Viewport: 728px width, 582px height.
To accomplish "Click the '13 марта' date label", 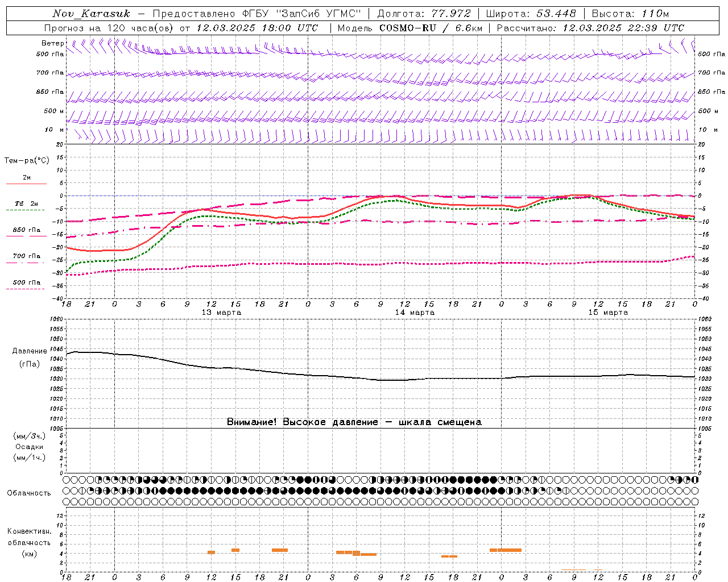I will click(221, 313).
